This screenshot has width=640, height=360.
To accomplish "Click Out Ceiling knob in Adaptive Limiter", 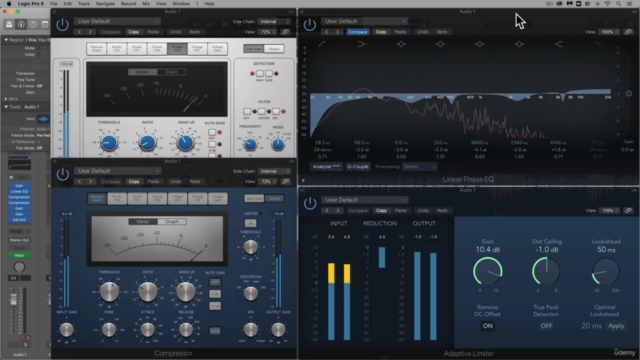I will pyautogui.click(x=546, y=271).
